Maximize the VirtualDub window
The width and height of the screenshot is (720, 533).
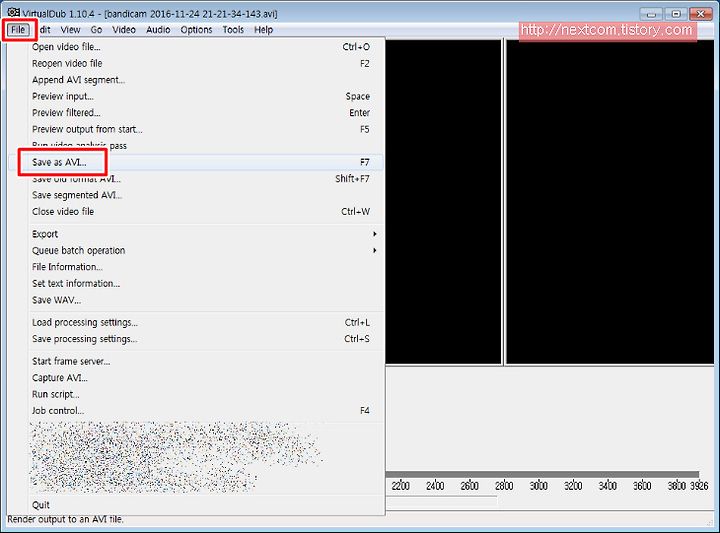pos(676,14)
